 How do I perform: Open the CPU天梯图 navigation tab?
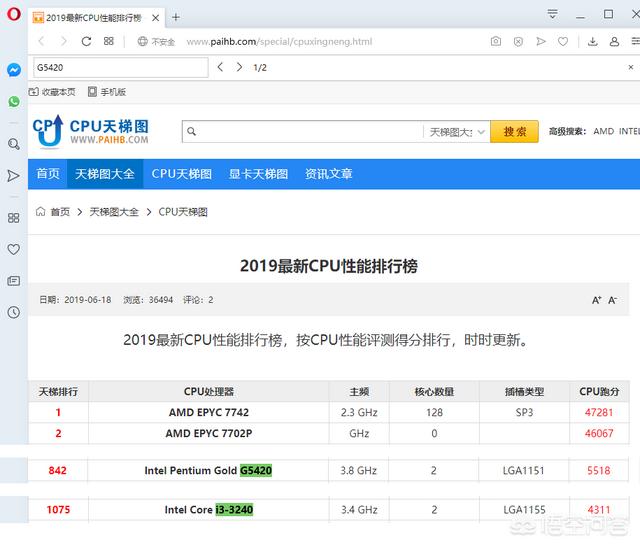tap(182, 174)
